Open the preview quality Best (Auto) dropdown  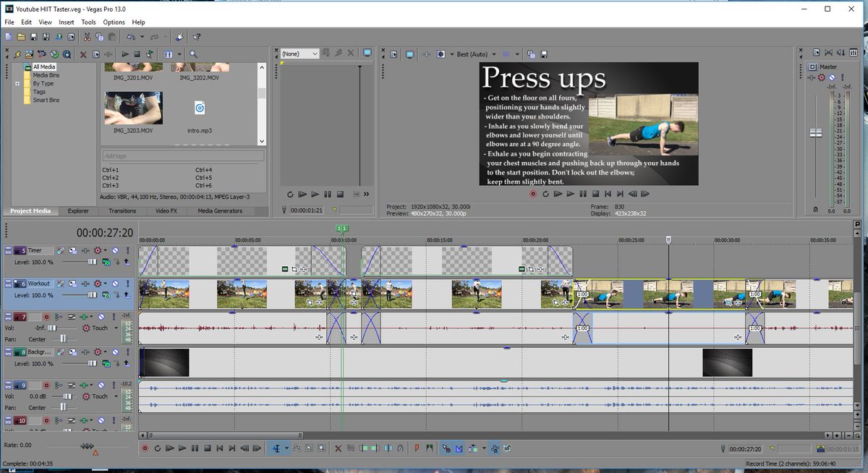[473, 54]
